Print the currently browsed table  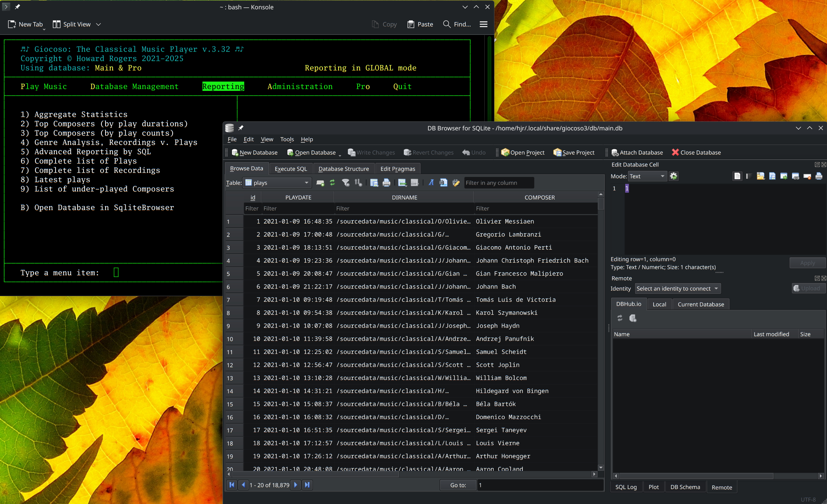click(x=387, y=183)
